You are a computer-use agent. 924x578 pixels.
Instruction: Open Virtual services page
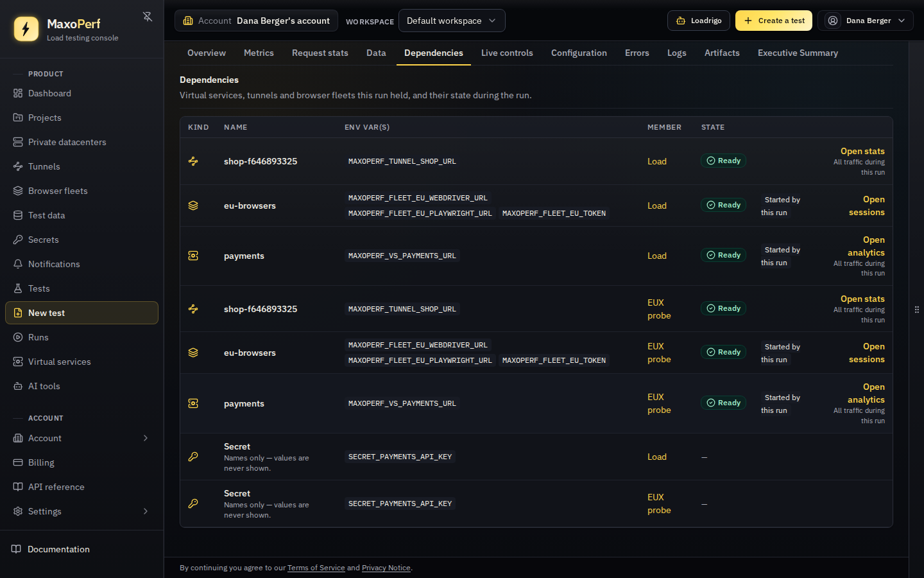pos(81,362)
